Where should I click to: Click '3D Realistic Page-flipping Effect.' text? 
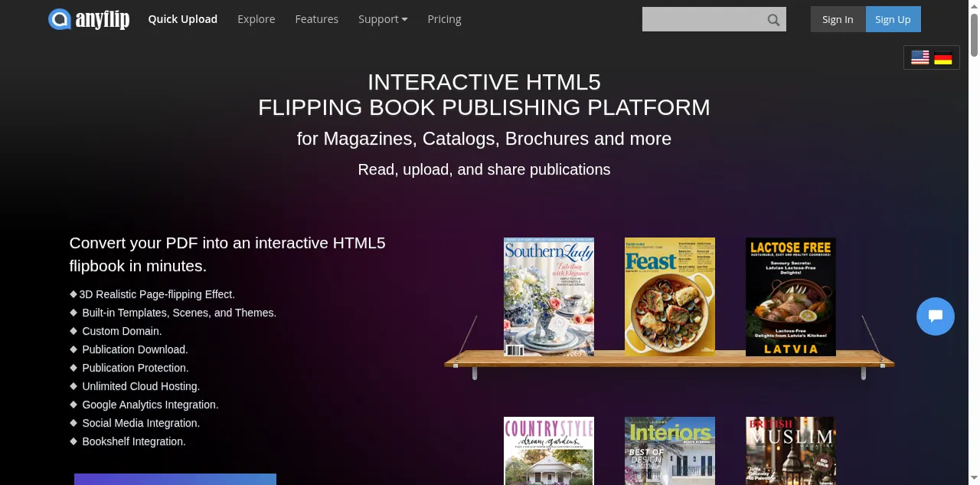tap(157, 294)
